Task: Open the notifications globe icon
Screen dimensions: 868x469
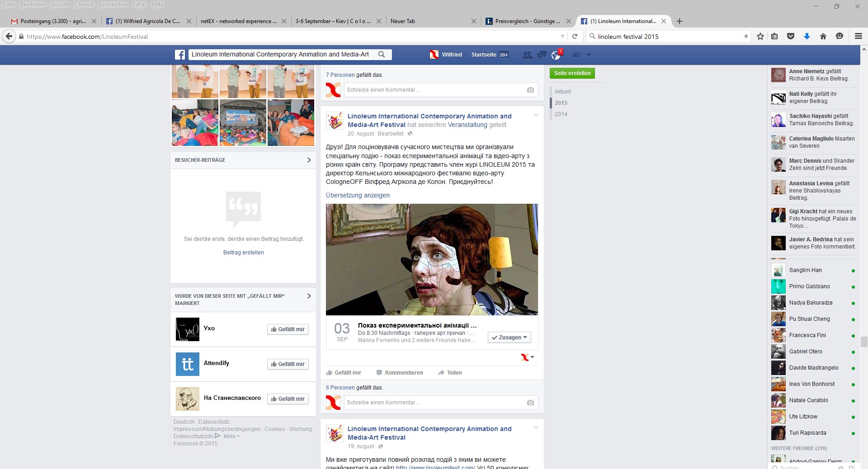Action: pos(556,55)
